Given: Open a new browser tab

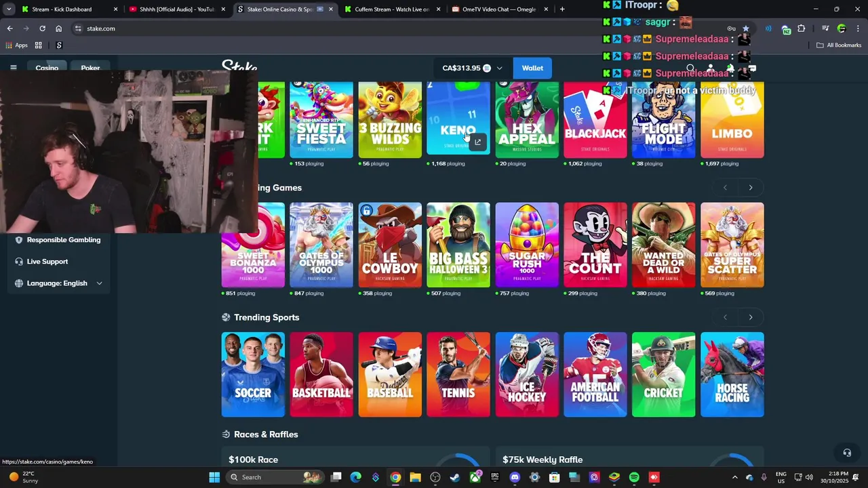Looking at the screenshot, I should pyautogui.click(x=562, y=9).
